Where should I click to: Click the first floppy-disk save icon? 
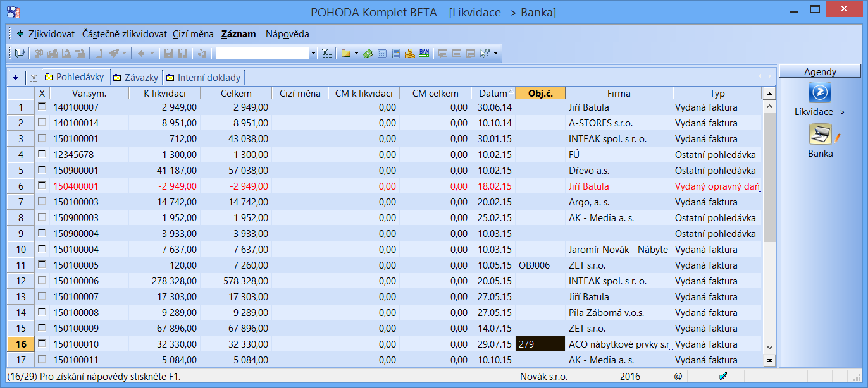click(x=168, y=54)
